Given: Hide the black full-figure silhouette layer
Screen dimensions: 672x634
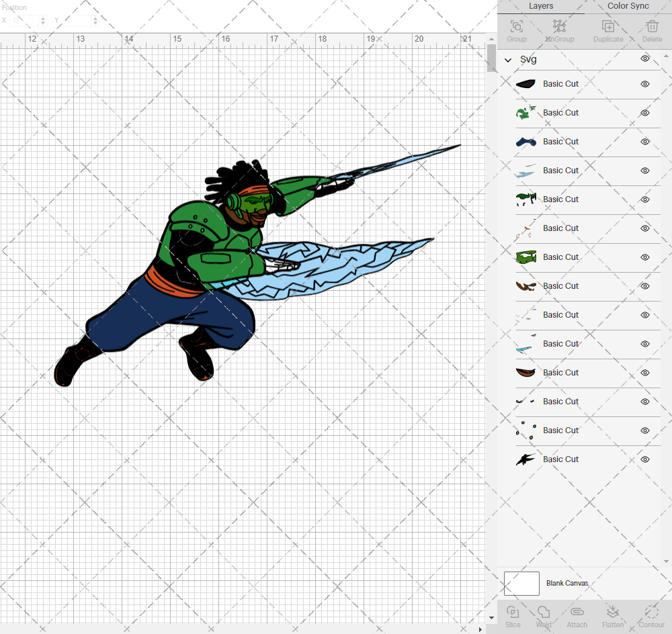Looking at the screenshot, I should coord(644,459).
